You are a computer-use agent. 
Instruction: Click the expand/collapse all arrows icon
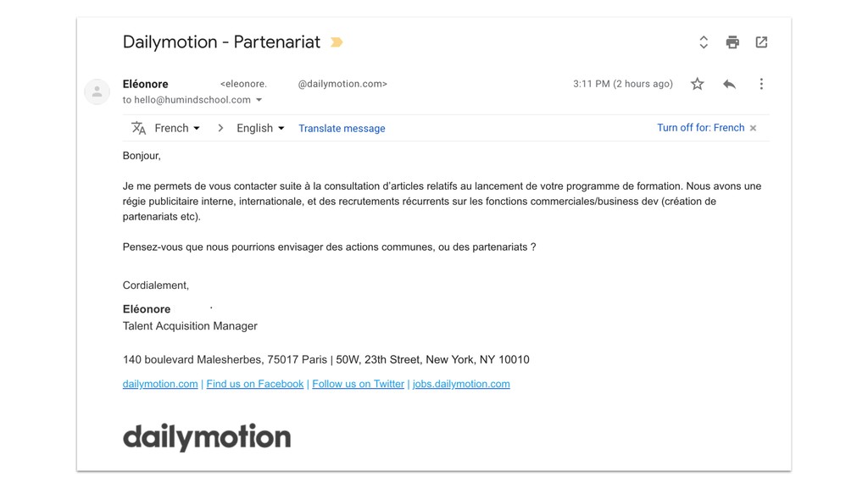point(704,42)
